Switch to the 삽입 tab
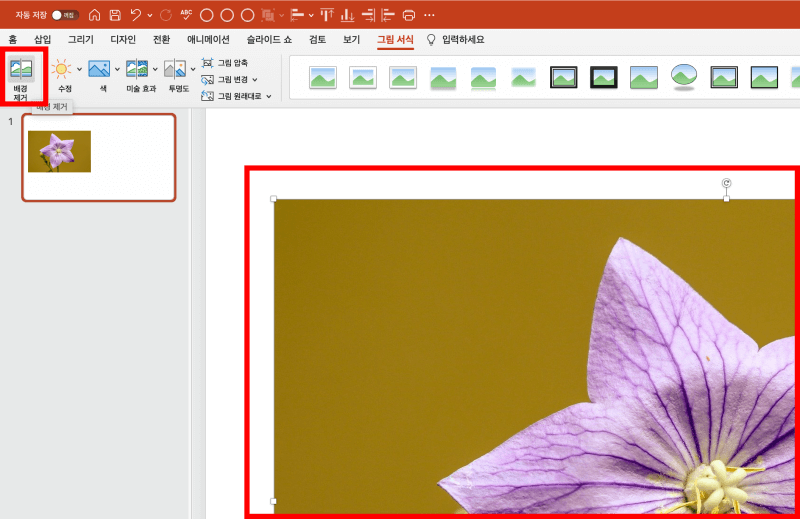 [x=42, y=40]
